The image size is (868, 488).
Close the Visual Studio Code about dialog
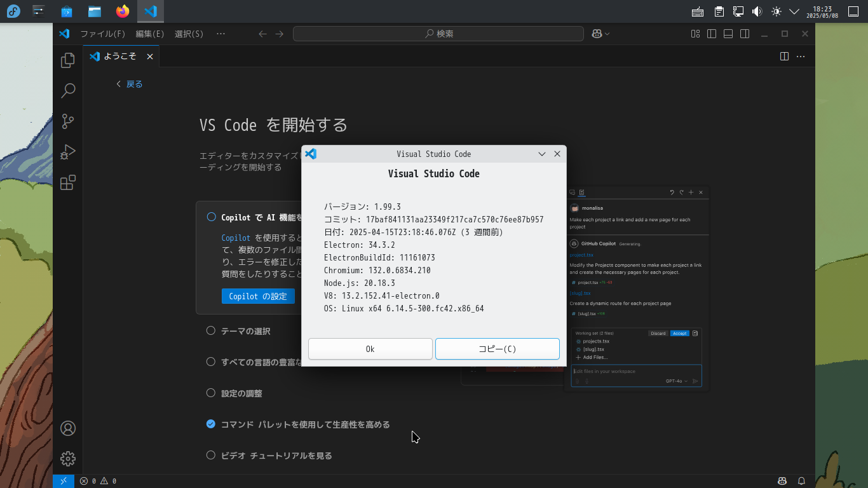point(557,154)
